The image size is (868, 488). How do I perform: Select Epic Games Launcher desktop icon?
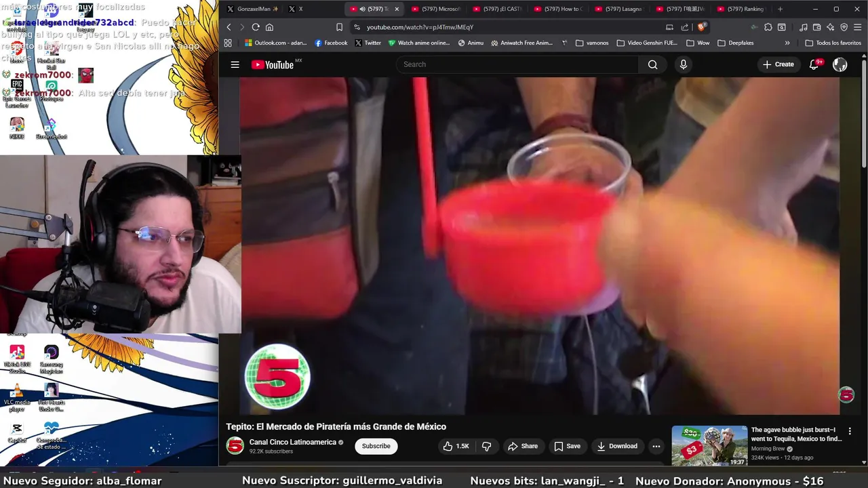pos(17,94)
